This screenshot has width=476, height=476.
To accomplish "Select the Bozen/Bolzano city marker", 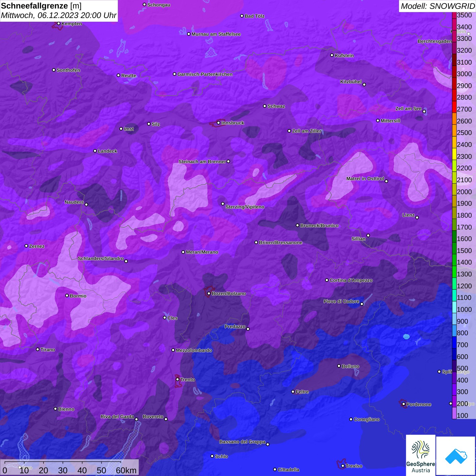I will 209,293.
